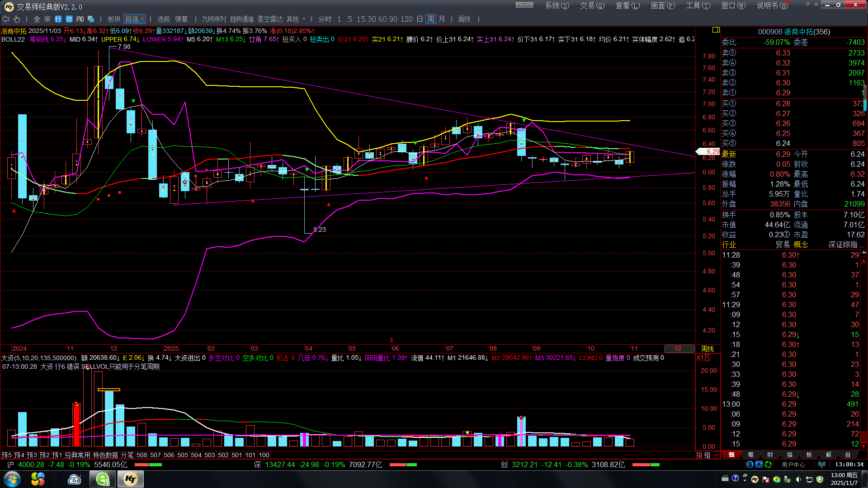Click the 指组 plus expander
868x488 pixels.
pyautogui.click(x=717, y=455)
